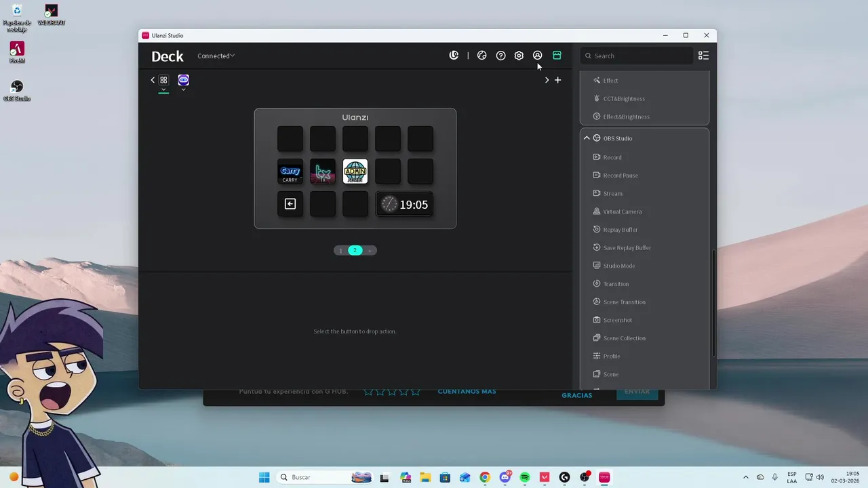Open Spotify from the taskbar
This screenshot has height=488, width=868.
[x=525, y=477]
